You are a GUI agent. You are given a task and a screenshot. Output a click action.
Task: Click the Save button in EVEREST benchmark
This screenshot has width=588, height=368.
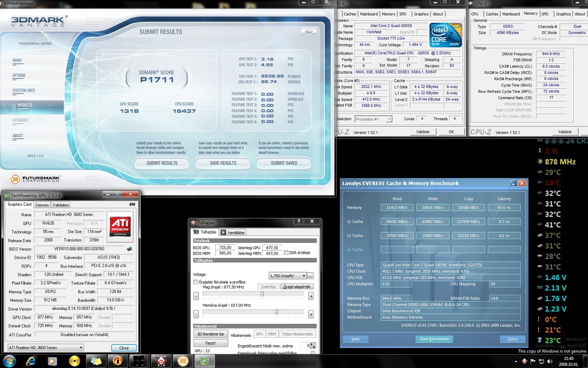point(355,339)
